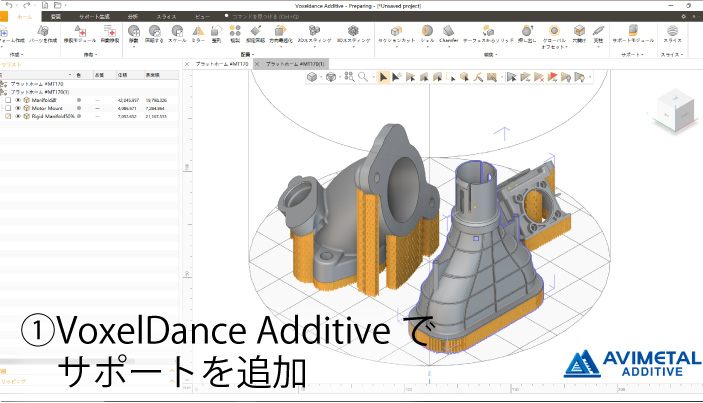Select the Motor Mount part name
The width and height of the screenshot is (703, 403).
(47, 108)
